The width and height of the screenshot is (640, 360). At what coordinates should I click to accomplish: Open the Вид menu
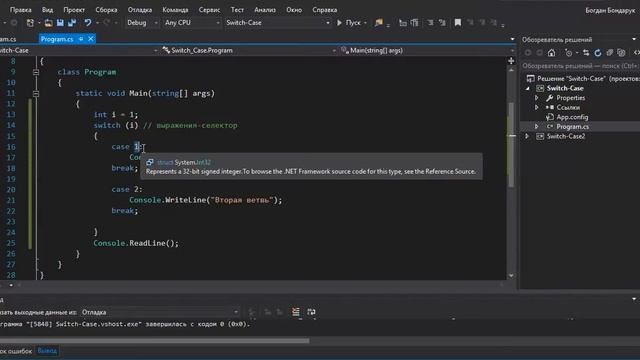coord(47,10)
